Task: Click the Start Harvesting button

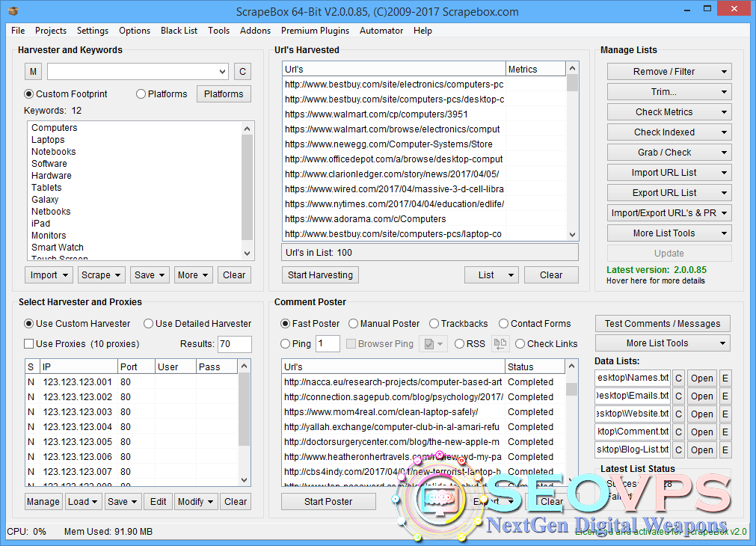Action: pos(320,275)
